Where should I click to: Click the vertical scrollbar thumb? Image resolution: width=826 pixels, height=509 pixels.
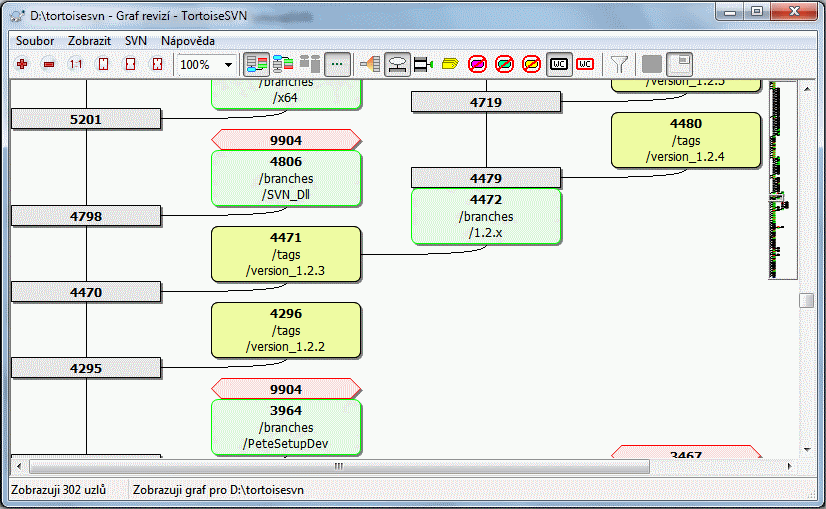pos(807,300)
